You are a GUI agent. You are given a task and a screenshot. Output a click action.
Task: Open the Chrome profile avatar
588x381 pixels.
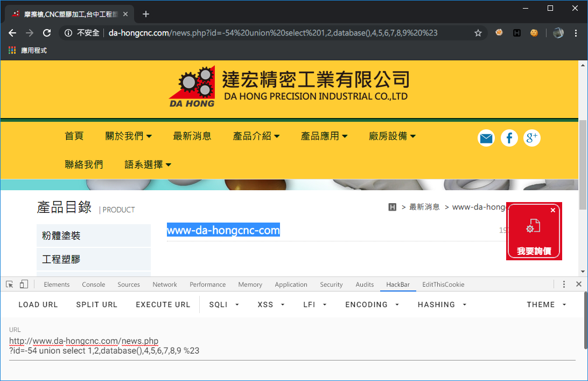tap(558, 33)
